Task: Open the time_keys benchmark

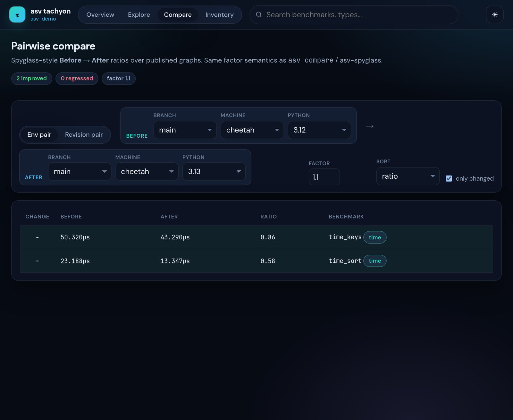Action: click(345, 237)
